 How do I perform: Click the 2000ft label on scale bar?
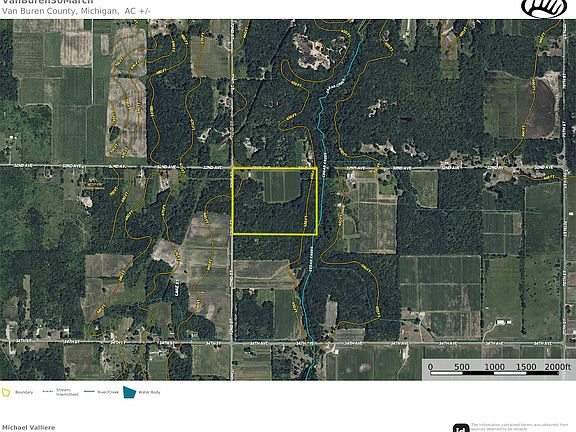(x=558, y=367)
